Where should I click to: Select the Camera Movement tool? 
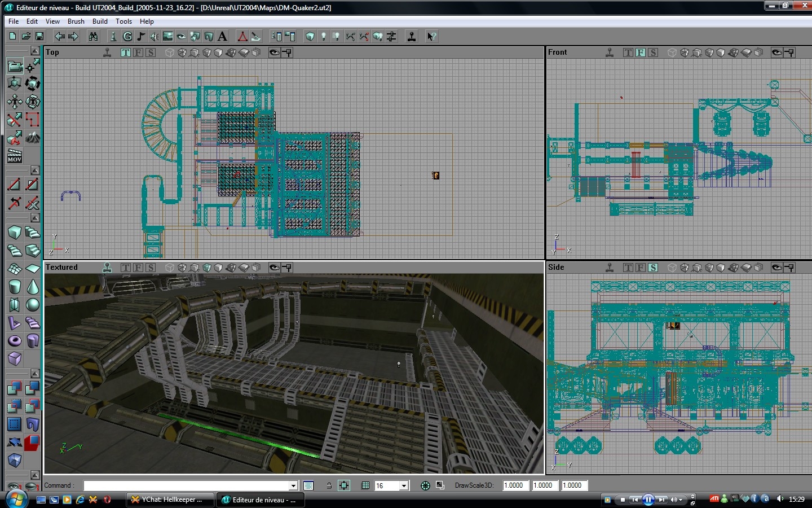14,66
